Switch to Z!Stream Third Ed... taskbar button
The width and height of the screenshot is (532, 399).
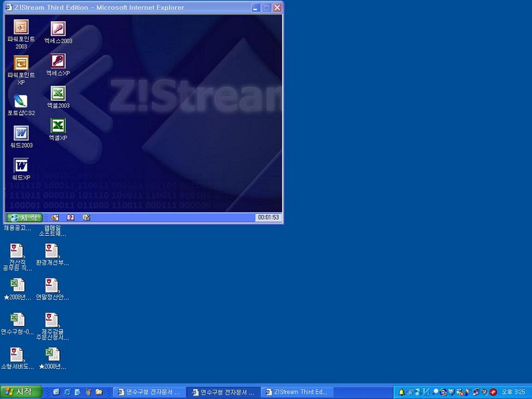point(297,392)
